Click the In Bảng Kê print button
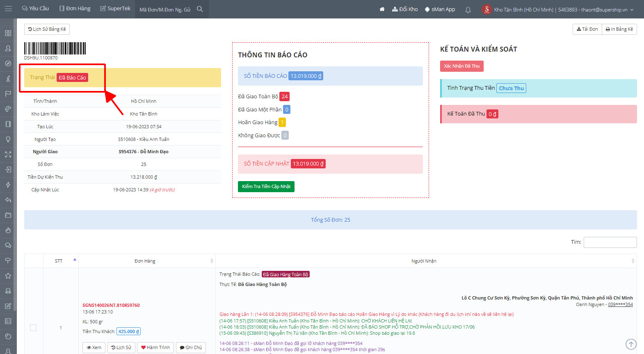 619,29
